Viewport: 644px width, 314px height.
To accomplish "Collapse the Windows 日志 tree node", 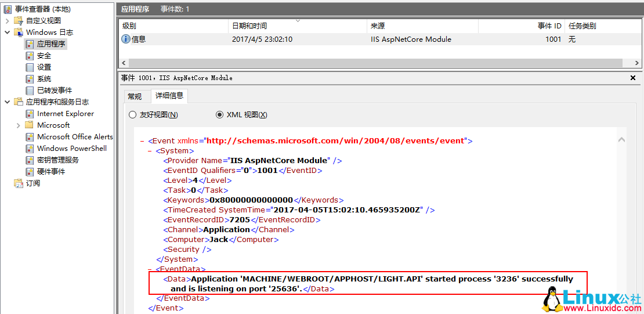I will (x=8, y=32).
